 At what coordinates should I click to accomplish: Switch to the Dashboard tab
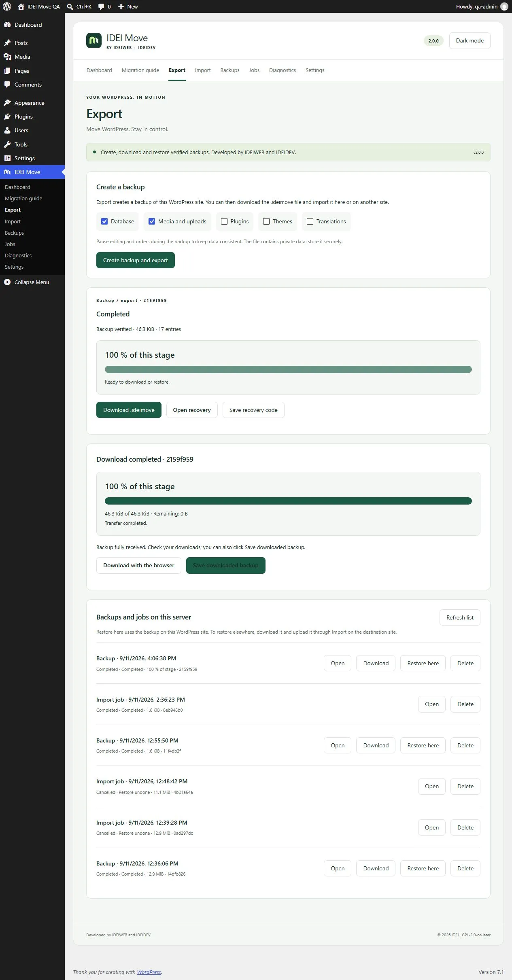(x=99, y=70)
